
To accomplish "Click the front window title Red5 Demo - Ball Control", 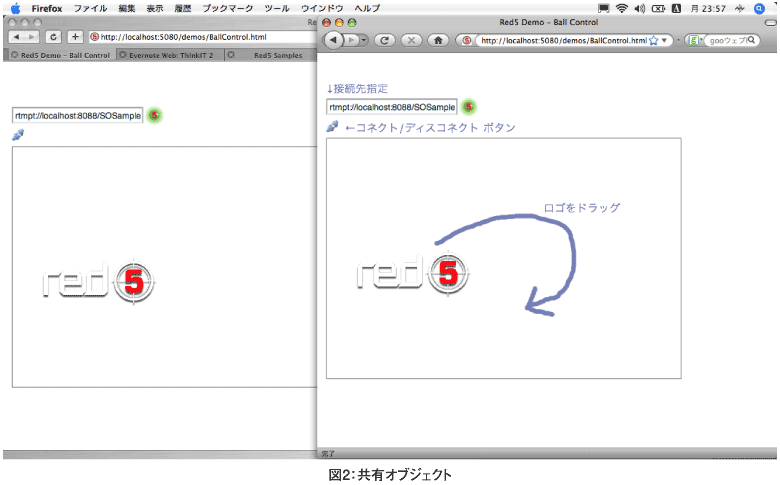I will (548, 22).
